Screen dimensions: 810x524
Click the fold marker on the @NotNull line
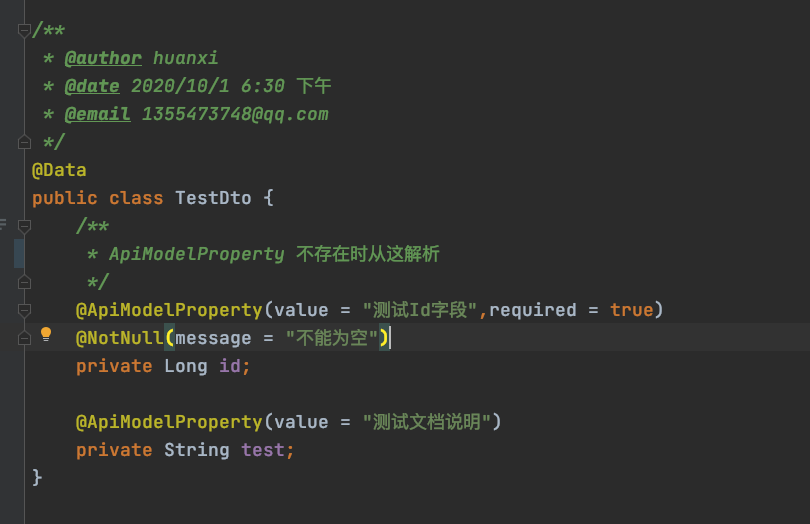coord(24,338)
